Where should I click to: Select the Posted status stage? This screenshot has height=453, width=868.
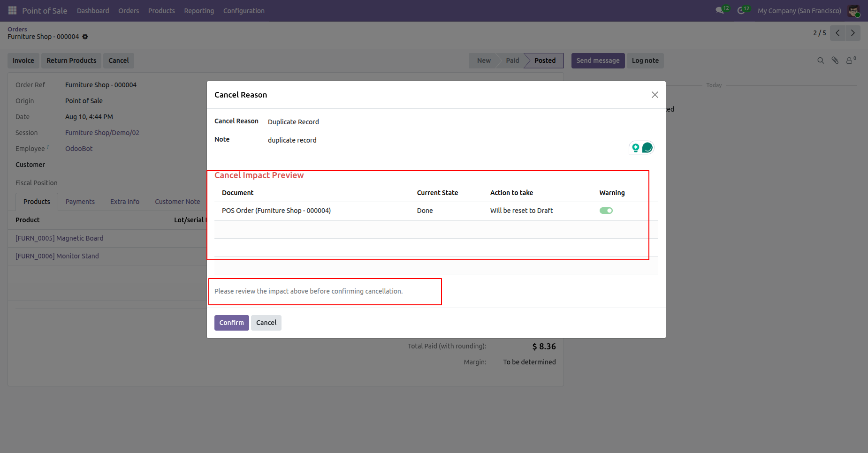545,60
